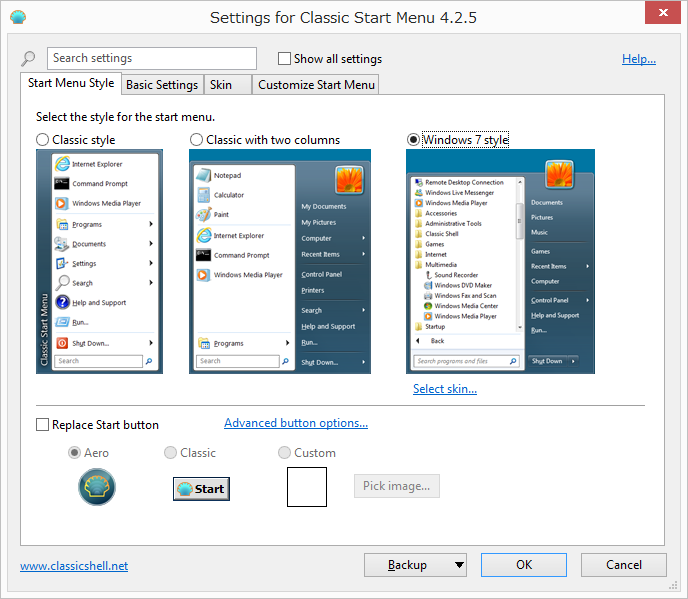
Task: Click the Classic with two columns preview
Action: tap(280, 262)
